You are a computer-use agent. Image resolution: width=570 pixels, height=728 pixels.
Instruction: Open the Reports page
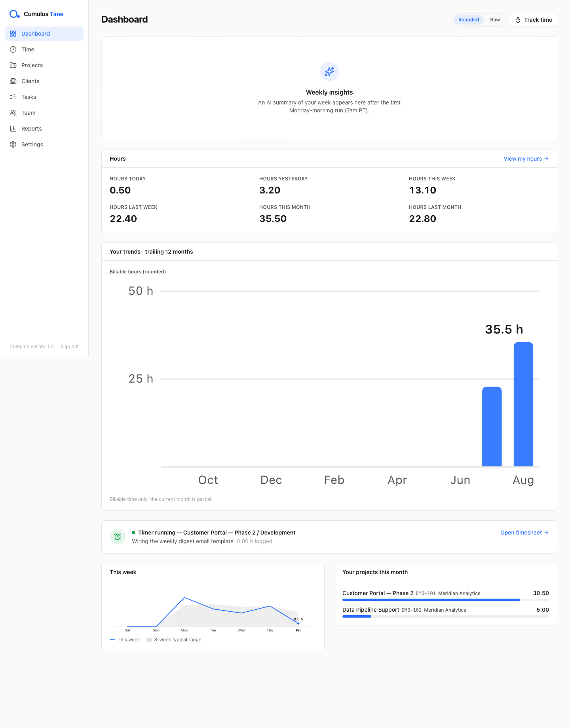pos(44,129)
